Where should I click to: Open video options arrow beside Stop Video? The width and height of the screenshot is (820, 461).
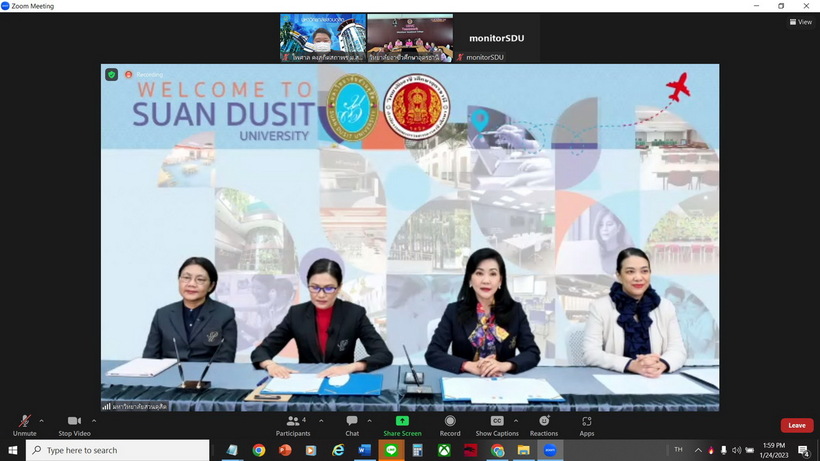pyautogui.click(x=94, y=421)
